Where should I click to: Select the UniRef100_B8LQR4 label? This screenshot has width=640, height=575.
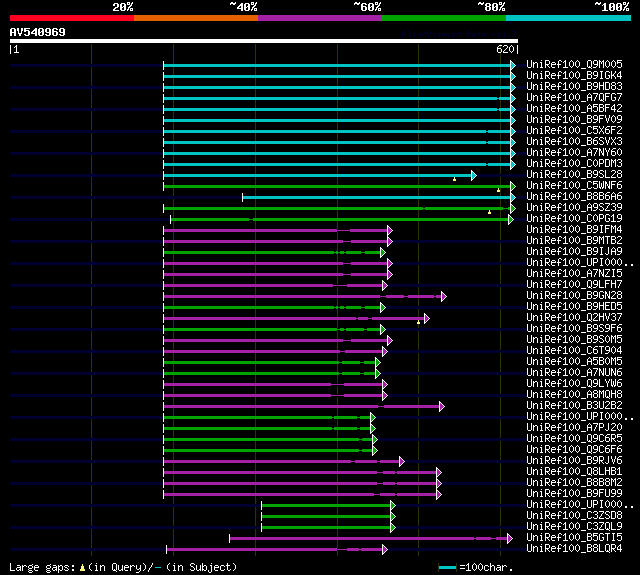pyautogui.click(x=574, y=549)
